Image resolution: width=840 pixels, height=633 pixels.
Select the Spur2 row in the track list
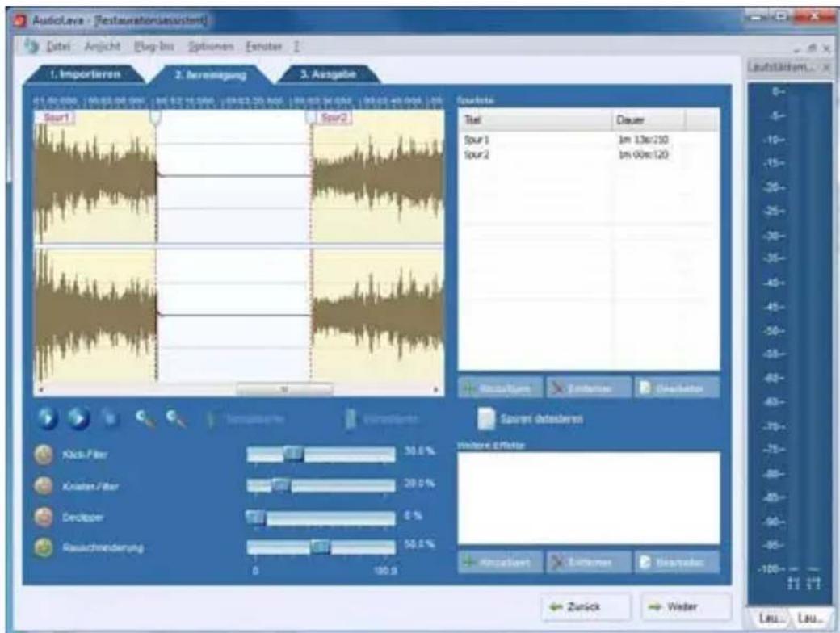(x=588, y=155)
